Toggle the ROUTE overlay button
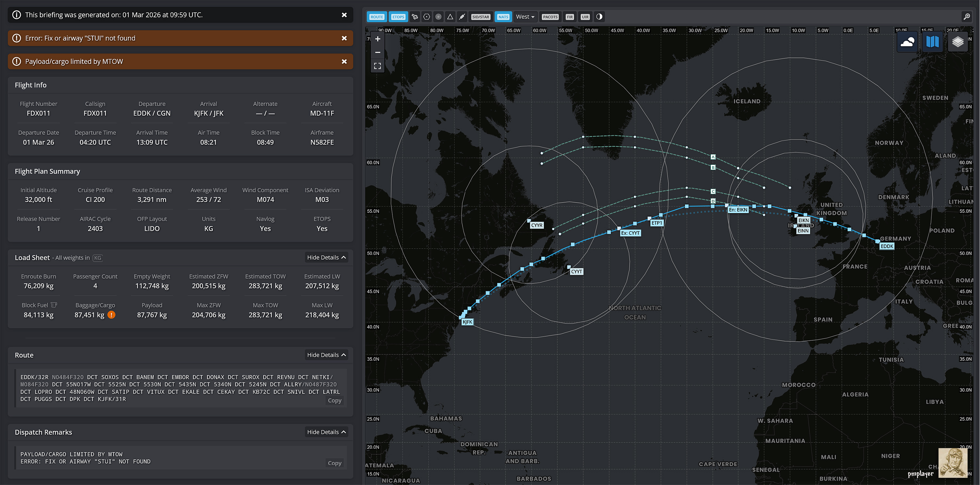Image resolution: width=980 pixels, height=485 pixels. [377, 17]
